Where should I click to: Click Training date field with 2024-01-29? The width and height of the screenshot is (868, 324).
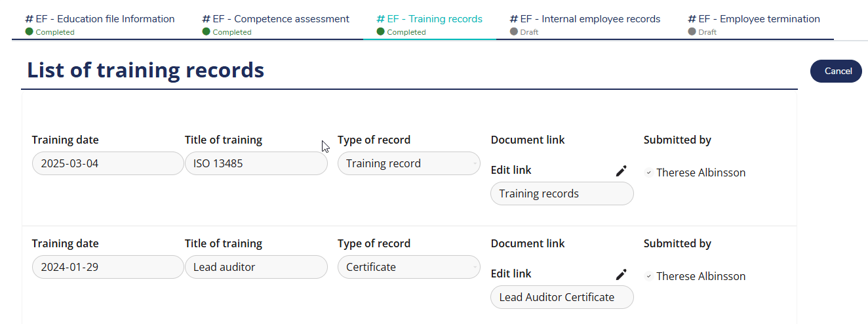coord(108,268)
